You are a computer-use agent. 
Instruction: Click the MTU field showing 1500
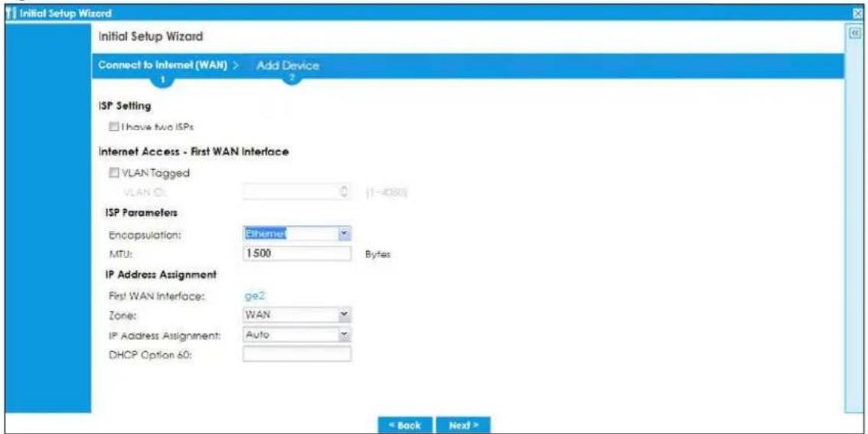297,254
